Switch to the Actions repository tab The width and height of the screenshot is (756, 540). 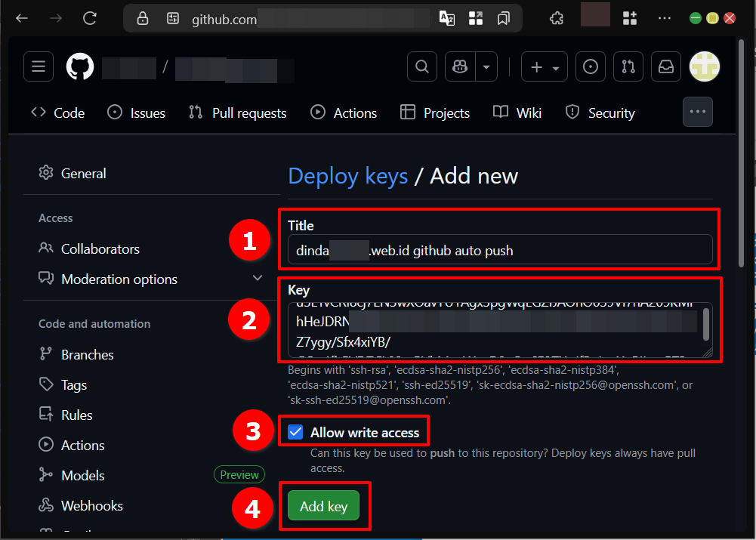click(344, 113)
